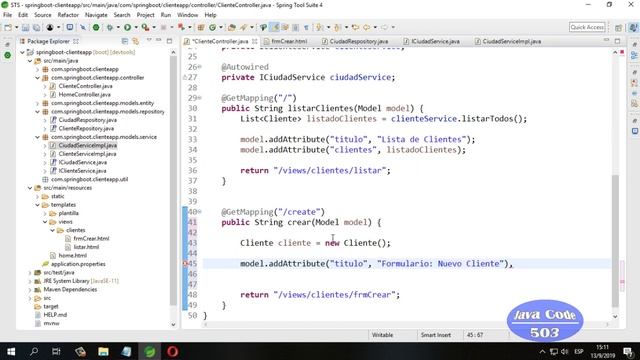This screenshot has width=640, height=360.
Task: Click the editor vertical scrollbar thumb
Action: tap(615, 241)
